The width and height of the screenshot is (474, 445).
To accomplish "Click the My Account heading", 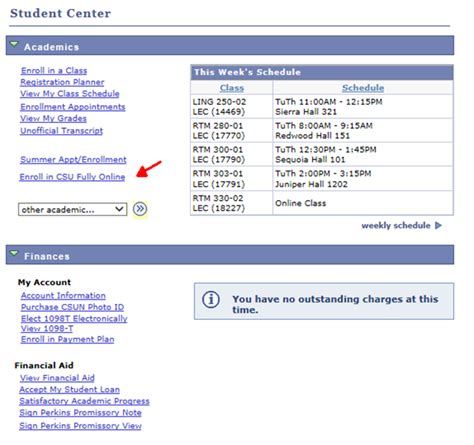I will (x=44, y=282).
